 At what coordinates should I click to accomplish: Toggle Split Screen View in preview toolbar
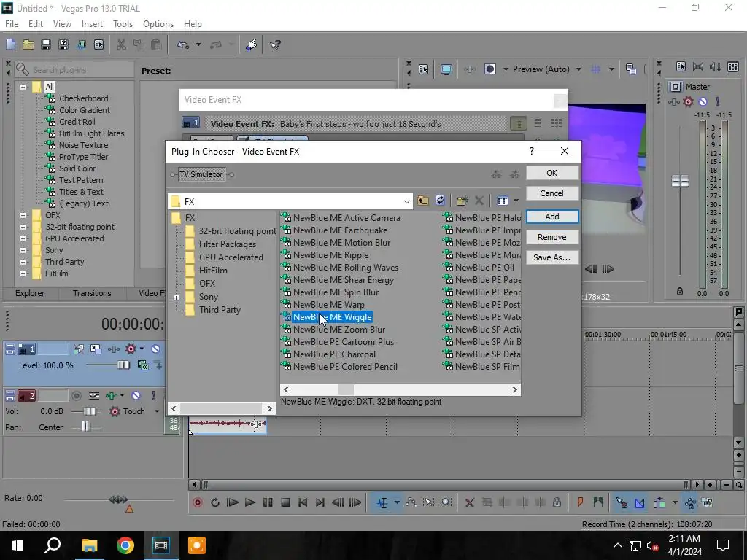pos(489,69)
